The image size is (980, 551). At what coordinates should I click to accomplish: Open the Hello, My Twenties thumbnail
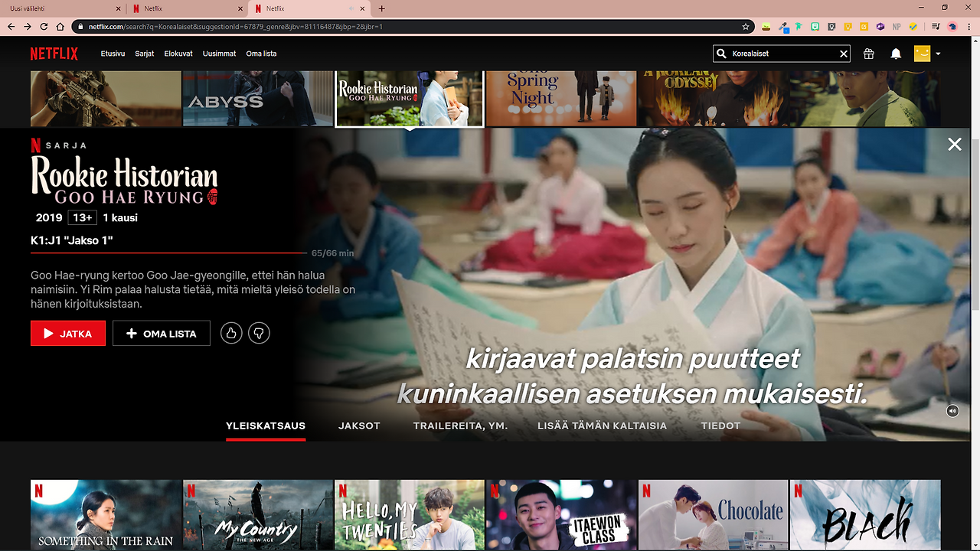pos(410,515)
